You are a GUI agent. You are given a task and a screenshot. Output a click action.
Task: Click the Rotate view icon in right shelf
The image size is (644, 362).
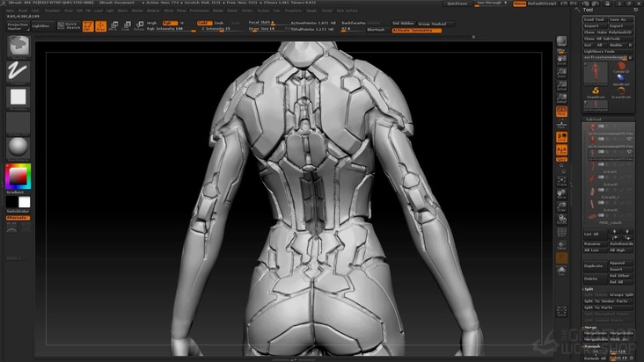click(561, 220)
